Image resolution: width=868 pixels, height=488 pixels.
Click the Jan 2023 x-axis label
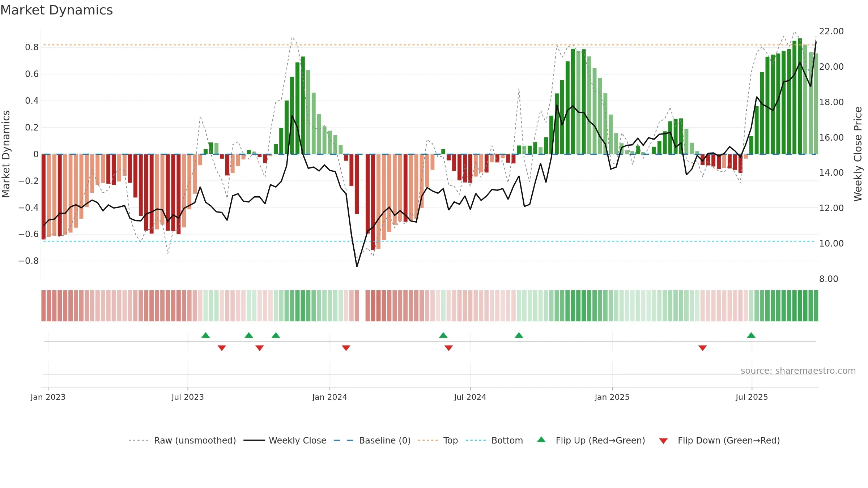[x=48, y=397]
